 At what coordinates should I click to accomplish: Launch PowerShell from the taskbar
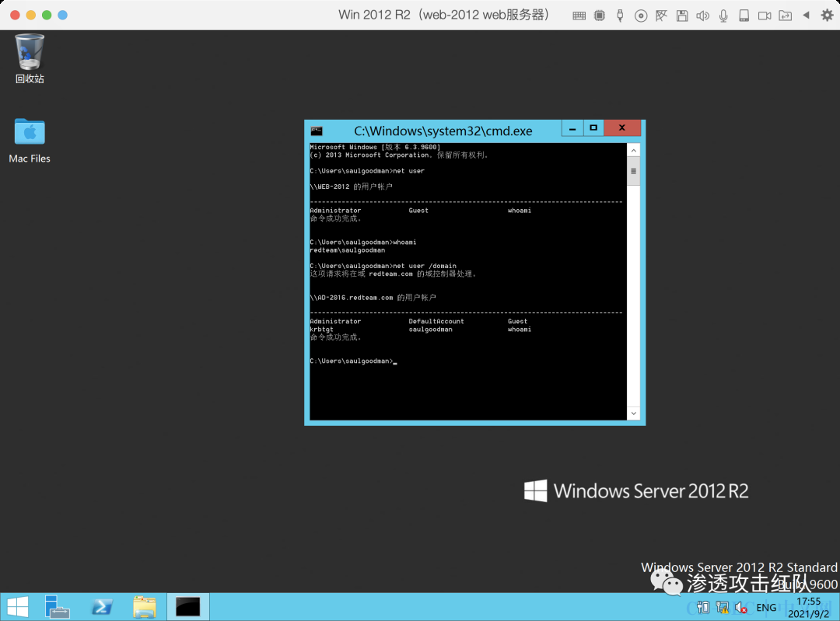[x=102, y=607]
